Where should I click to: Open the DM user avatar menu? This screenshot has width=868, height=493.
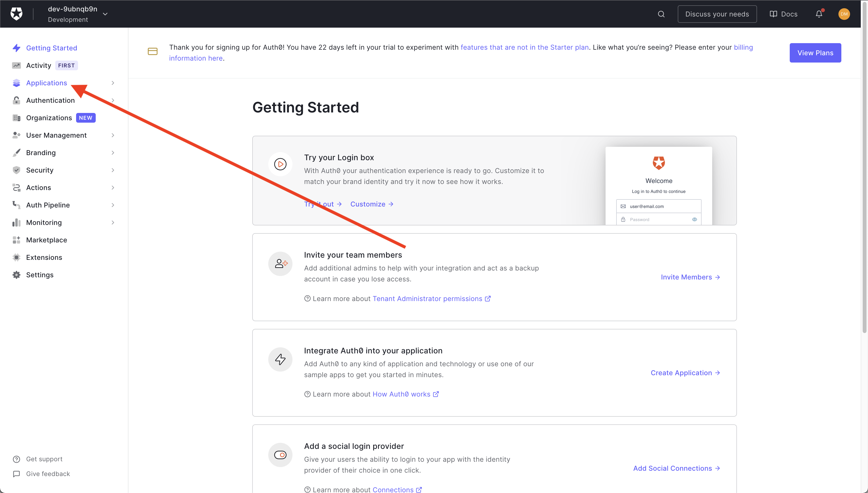844,14
